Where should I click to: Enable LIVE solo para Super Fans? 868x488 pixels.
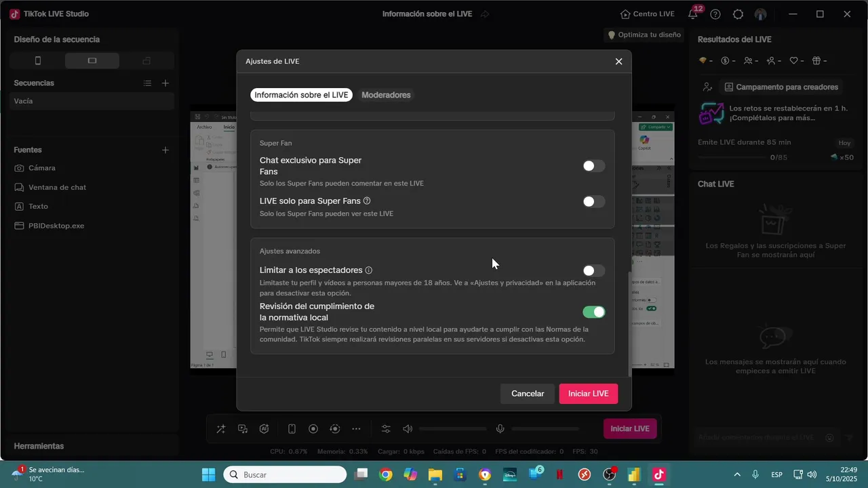point(594,201)
